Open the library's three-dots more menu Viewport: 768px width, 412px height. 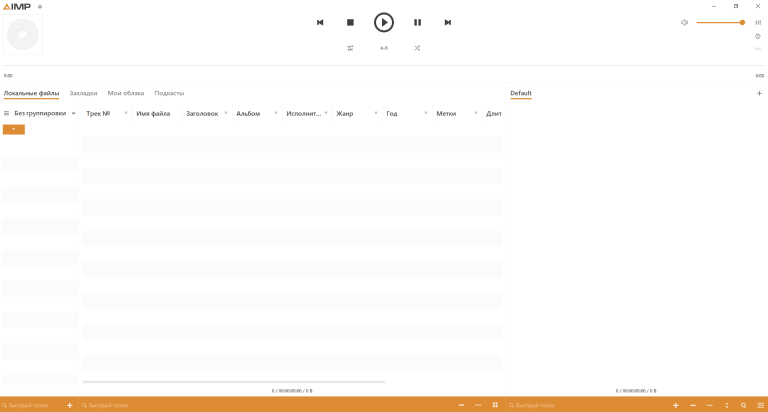(478, 405)
